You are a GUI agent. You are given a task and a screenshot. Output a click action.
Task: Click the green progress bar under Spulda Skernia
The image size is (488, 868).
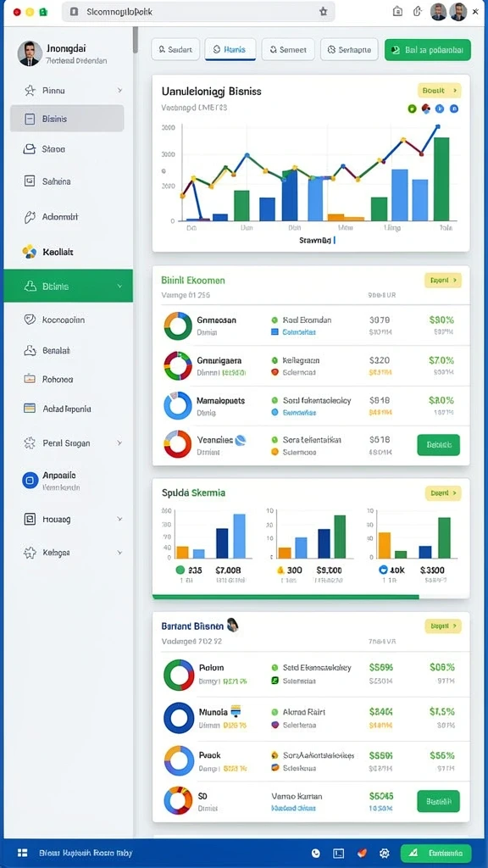286,597
